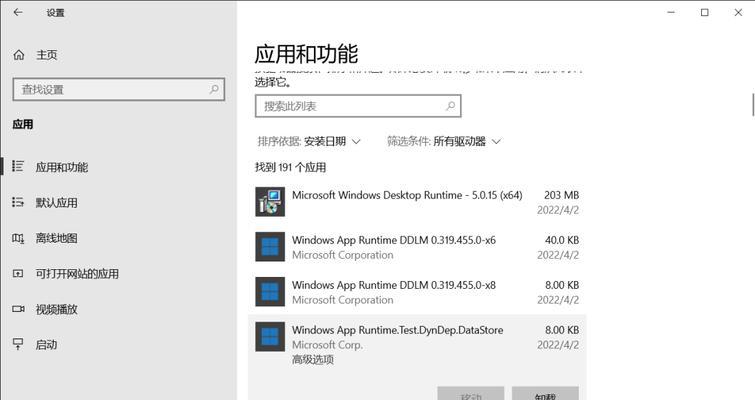Select Windows App Runtime DDLM 0.319.455.0-x6 entry

(x=417, y=247)
